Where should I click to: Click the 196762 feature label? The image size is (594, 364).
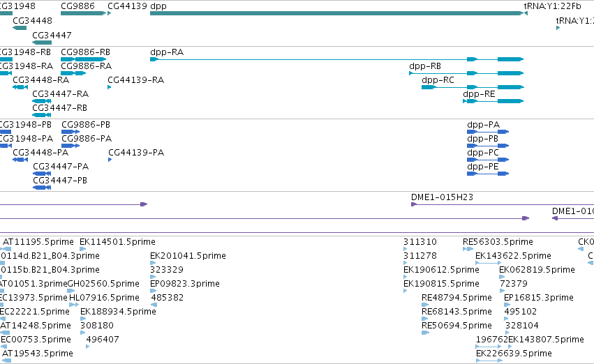point(492,340)
